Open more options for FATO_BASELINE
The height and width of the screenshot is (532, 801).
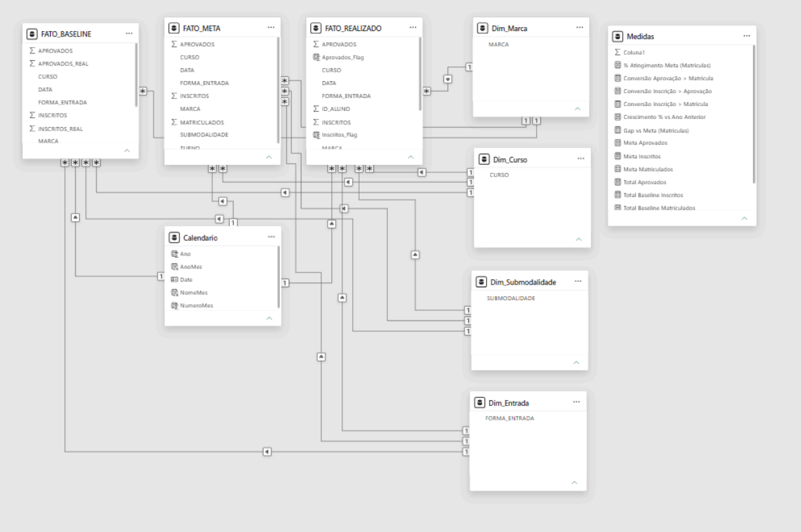click(128, 34)
